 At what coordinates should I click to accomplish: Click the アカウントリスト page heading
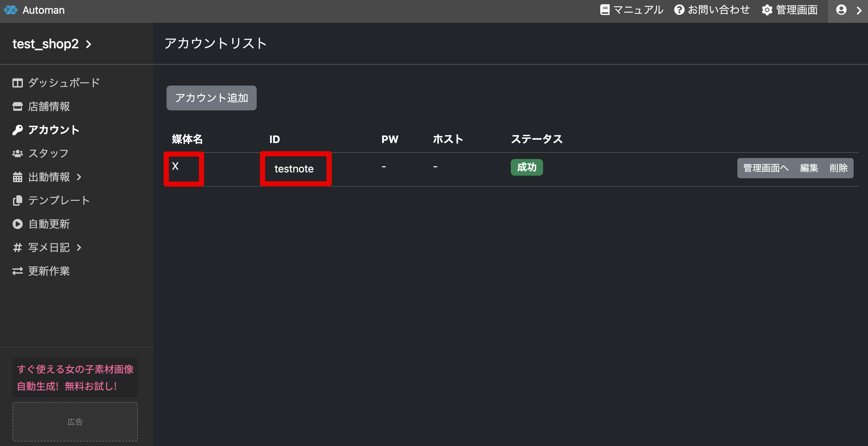215,43
